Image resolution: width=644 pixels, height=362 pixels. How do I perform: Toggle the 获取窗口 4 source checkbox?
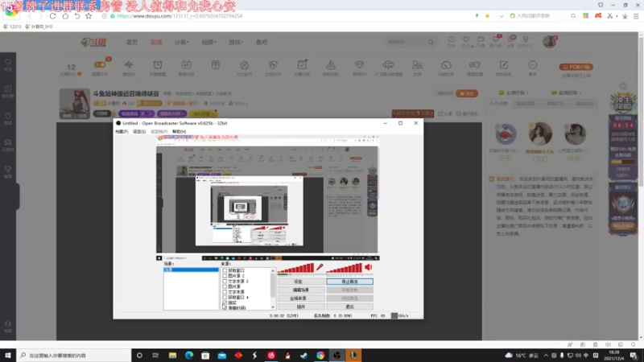click(x=225, y=297)
